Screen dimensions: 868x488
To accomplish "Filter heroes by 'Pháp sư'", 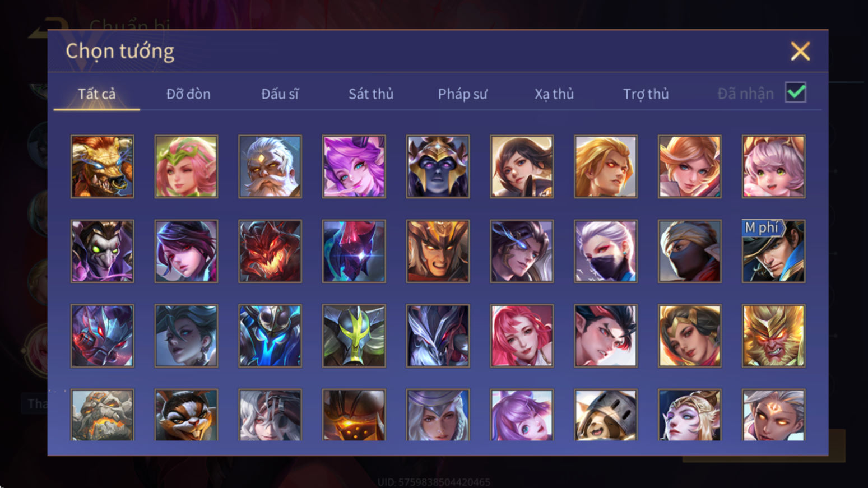I will [462, 94].
